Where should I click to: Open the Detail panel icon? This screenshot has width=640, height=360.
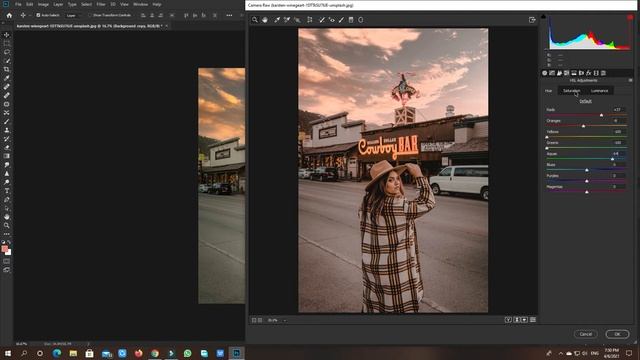coord(559,73)
